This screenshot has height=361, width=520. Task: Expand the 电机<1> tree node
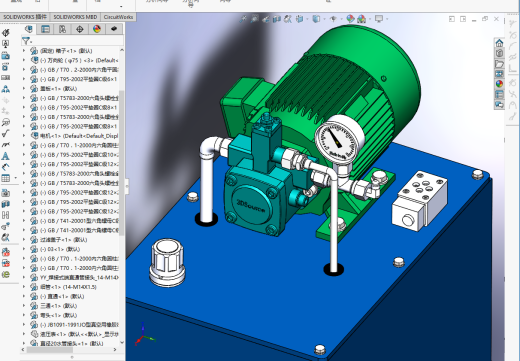(24, 136)
